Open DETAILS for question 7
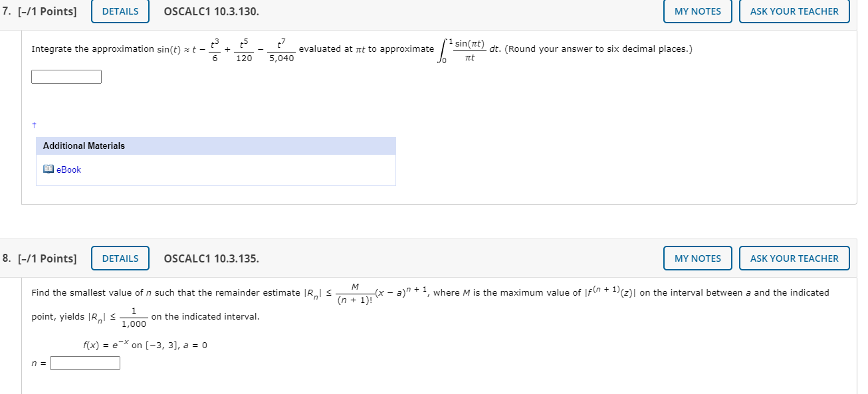868x394 pixels. click(x=120, y=11)
